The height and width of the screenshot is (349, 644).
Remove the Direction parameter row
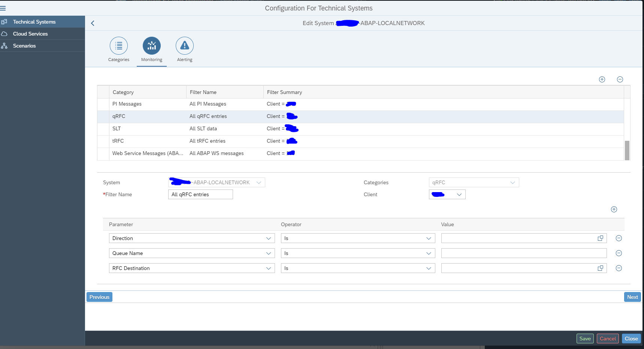pos(619,238)
